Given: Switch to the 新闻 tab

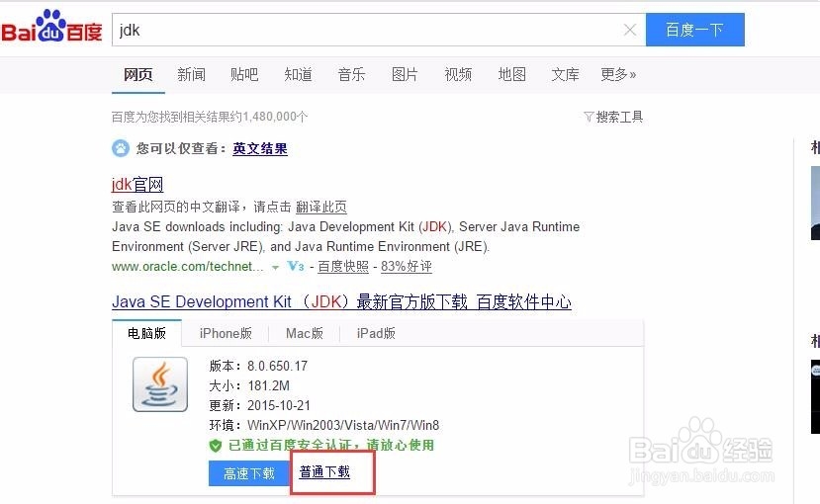Looking at the screenshot, I should point(192,75).
